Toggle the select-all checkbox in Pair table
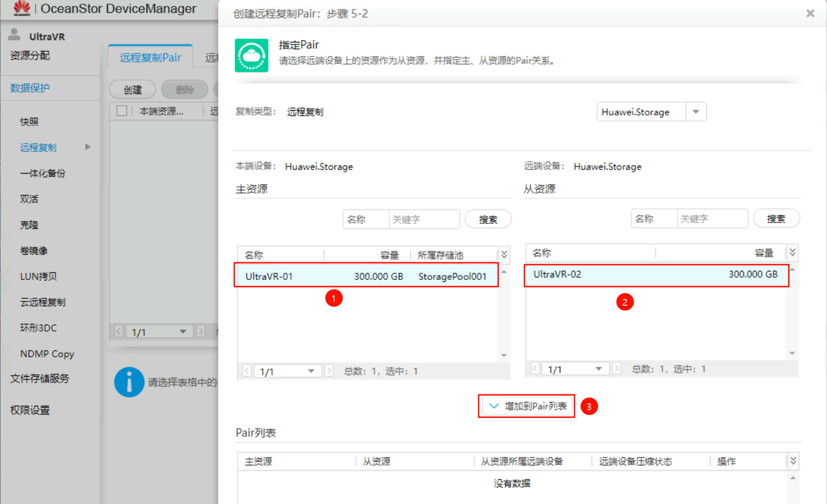The image size is (827, 504). click(122, 111)
